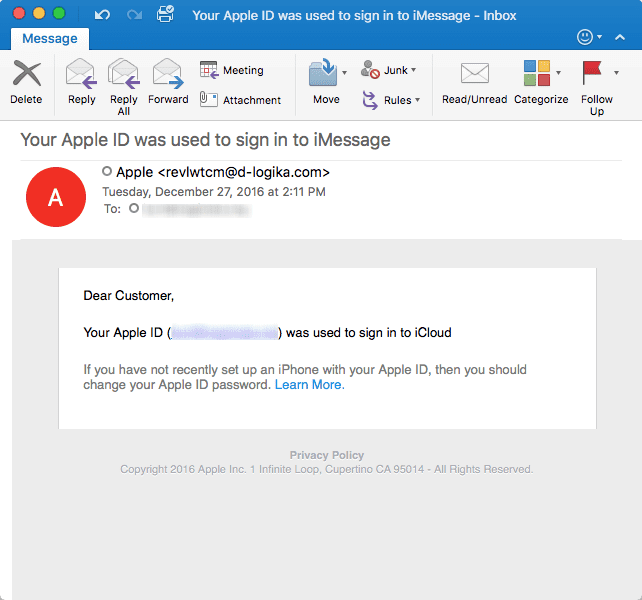Undo the last action
Screen dimensions: 642x600
pyautogui.click(x=102, y=15)
